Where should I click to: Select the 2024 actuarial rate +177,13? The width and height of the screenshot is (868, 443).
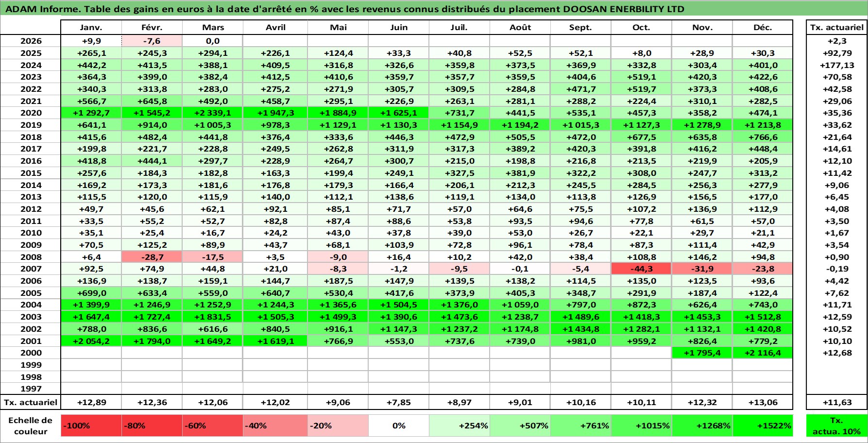pyautogui.click(x=836, y=65)
